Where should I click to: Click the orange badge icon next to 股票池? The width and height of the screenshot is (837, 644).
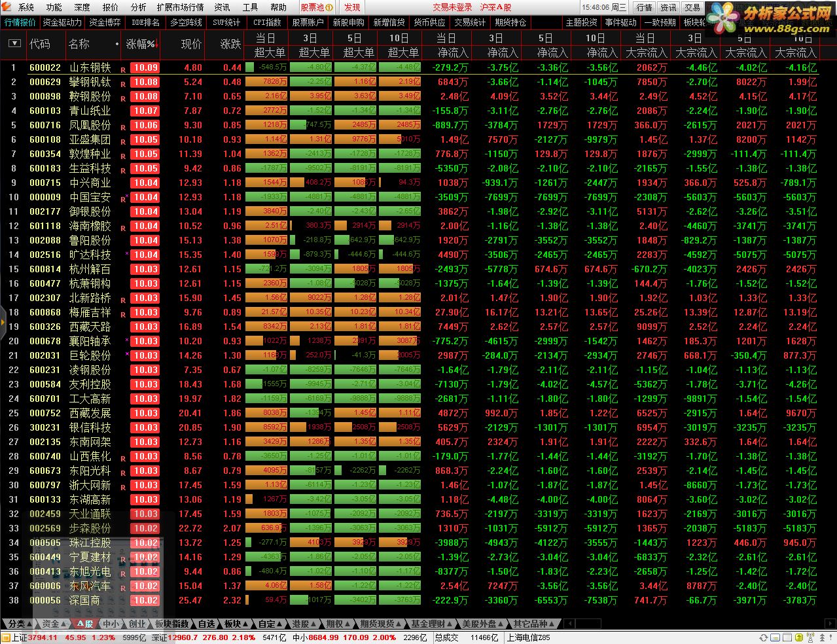[x=329, y=8]
